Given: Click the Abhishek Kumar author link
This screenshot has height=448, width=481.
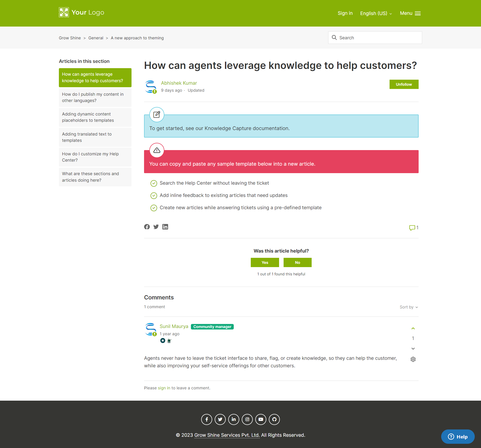Looking at the screenshot, I should click(x=179, y=83).
